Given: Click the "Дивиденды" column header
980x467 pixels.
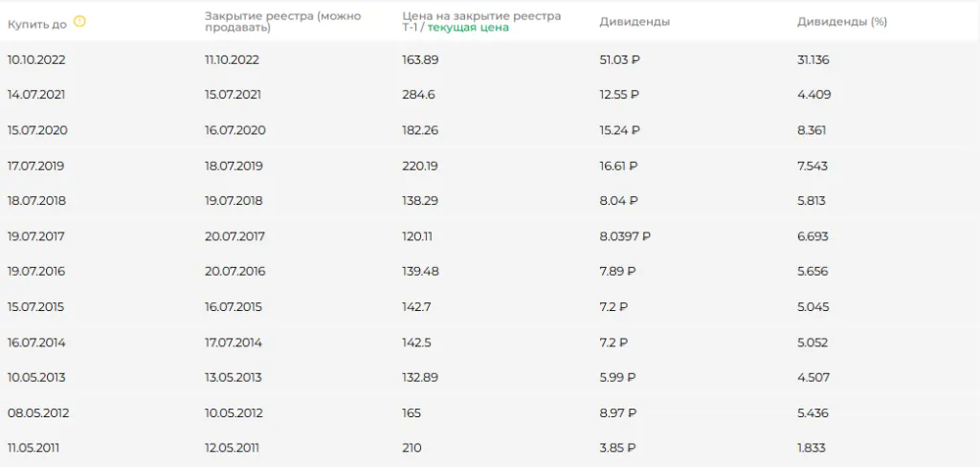Looking at the screenshot, I should point(634,21).
